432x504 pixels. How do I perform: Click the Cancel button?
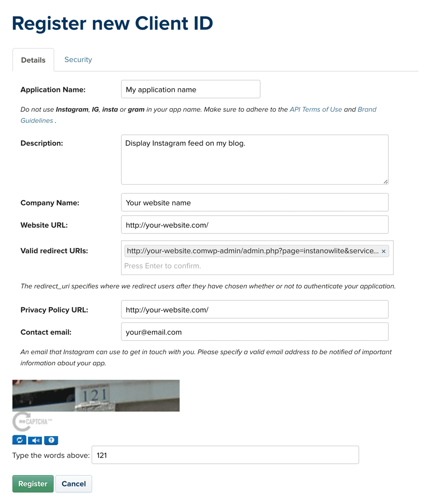73,484
